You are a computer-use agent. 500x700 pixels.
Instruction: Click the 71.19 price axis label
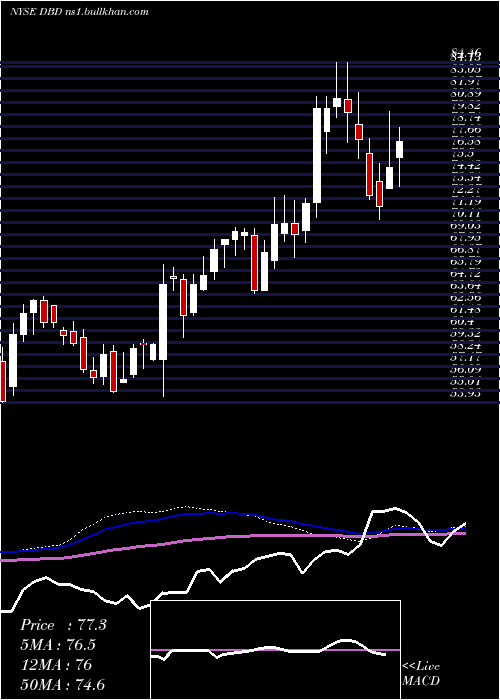[x=466, y=202]
